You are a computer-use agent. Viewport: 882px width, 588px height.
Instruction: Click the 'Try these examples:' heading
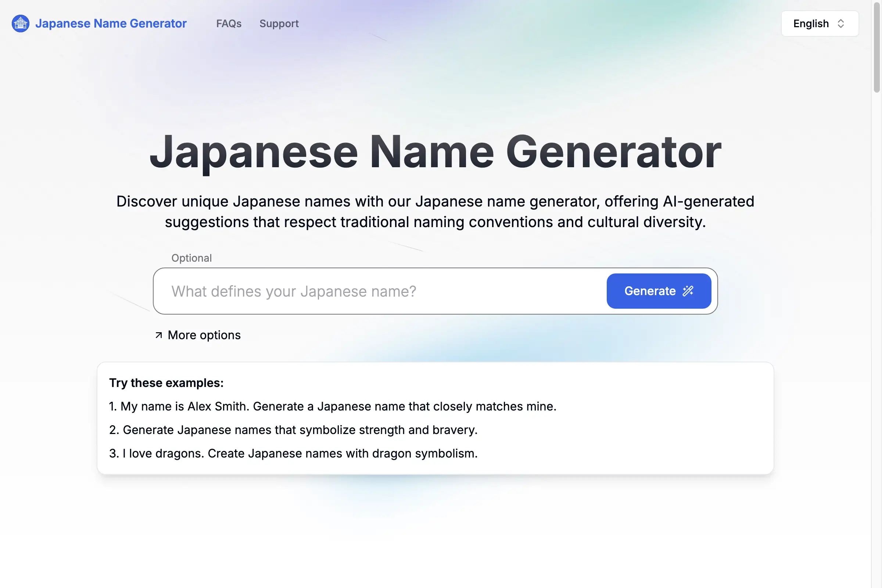click(166, 383)
